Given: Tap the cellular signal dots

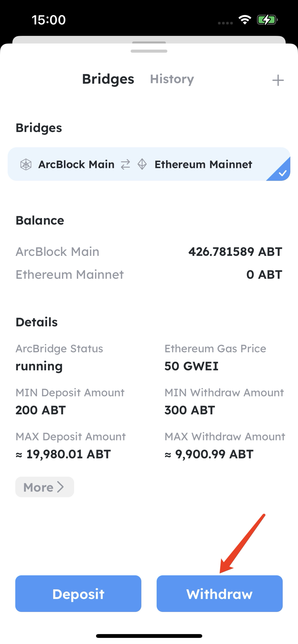Looking at the screenshot, I should tap(225, 23).
